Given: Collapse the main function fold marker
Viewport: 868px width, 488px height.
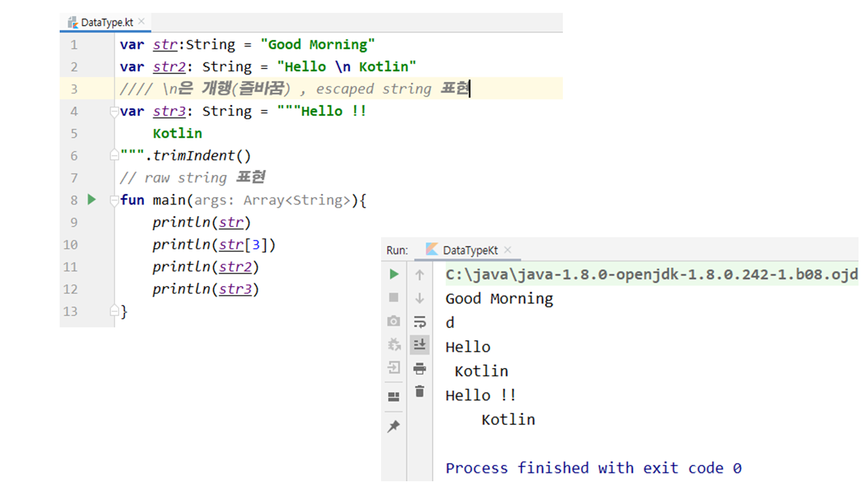Looking at the screenshot, I should (x=114, y=201).
